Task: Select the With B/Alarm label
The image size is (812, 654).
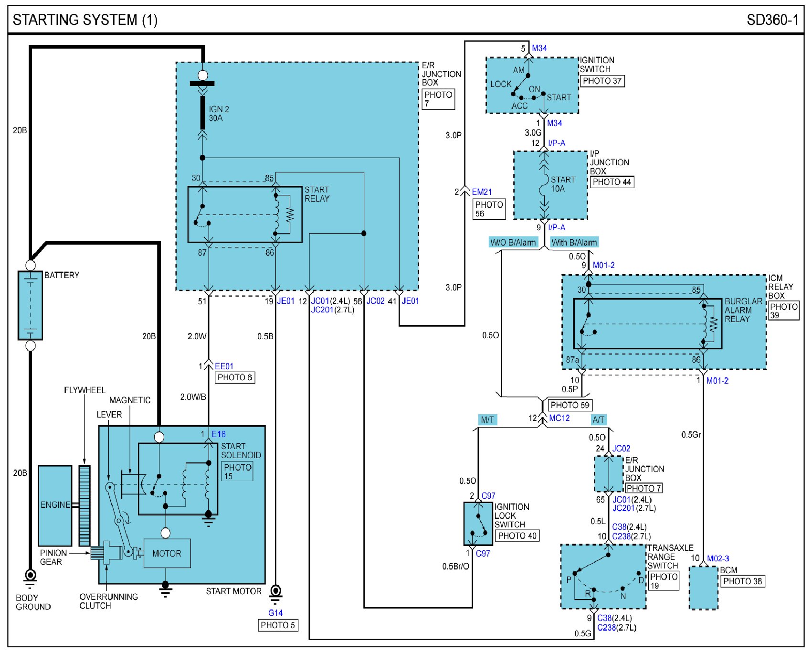Action: [574, 243]
